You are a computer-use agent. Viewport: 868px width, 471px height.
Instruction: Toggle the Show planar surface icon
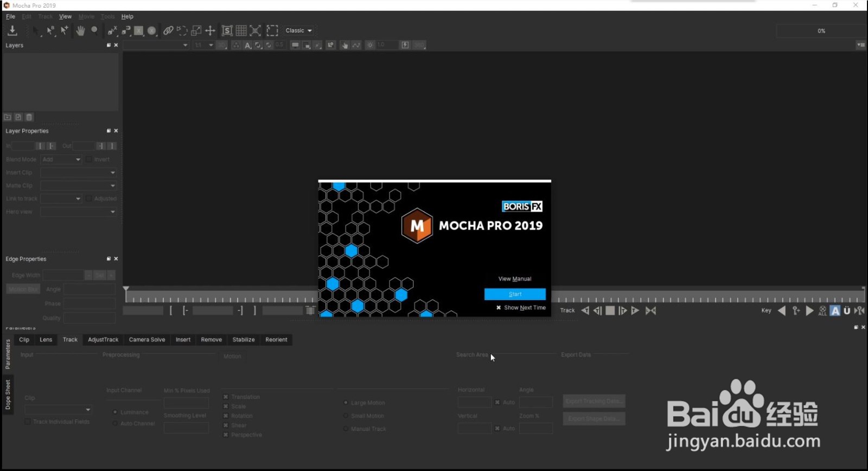(x=227, y=30)
